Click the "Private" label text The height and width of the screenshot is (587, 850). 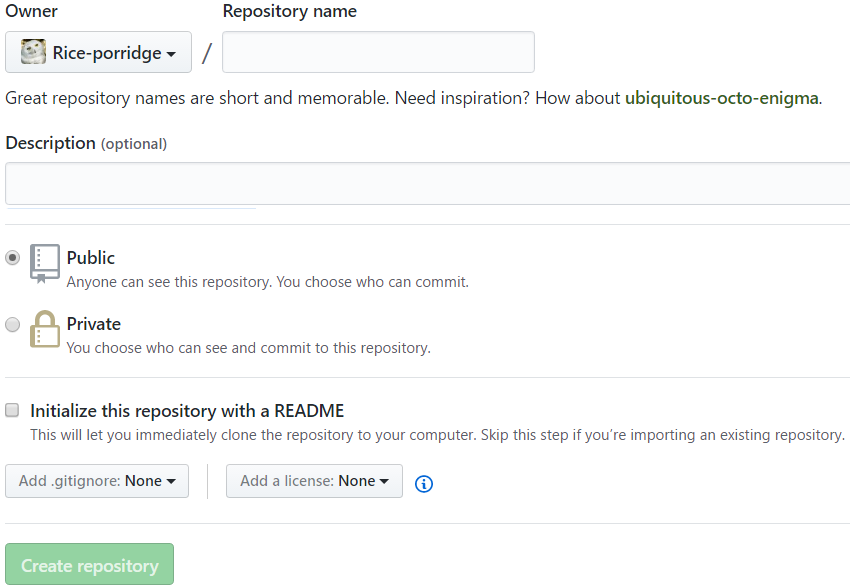click(94, 324)
